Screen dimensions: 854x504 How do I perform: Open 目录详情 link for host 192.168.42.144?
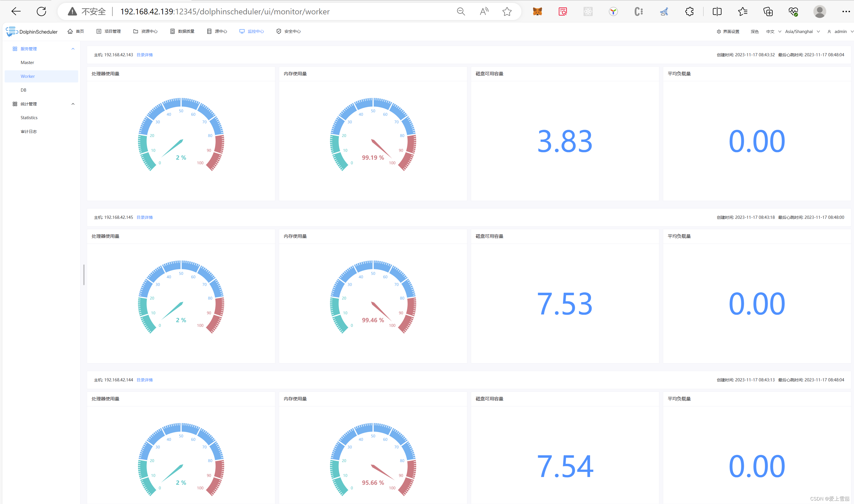144,380
